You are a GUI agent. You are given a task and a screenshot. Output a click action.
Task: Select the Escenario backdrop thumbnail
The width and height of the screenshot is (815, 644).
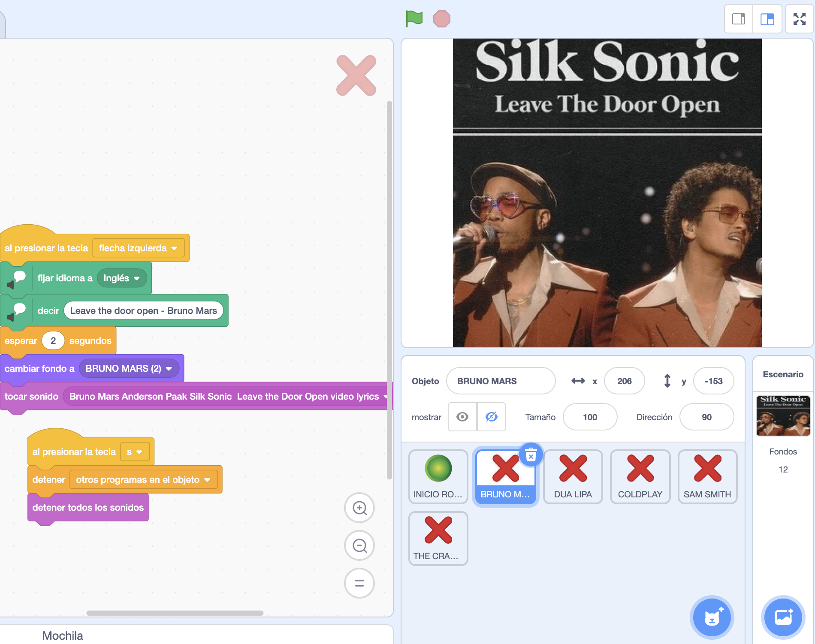(x=783, y=415)
